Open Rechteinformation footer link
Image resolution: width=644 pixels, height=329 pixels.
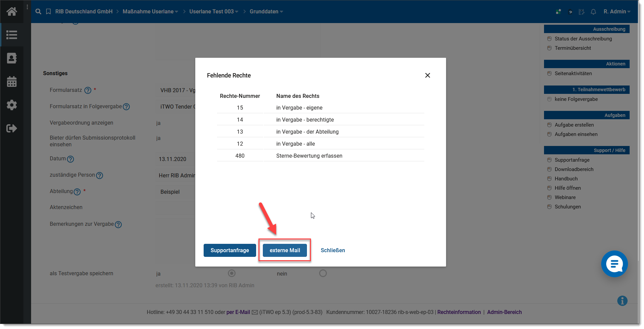pyautogui.click(x=459, y=312)
